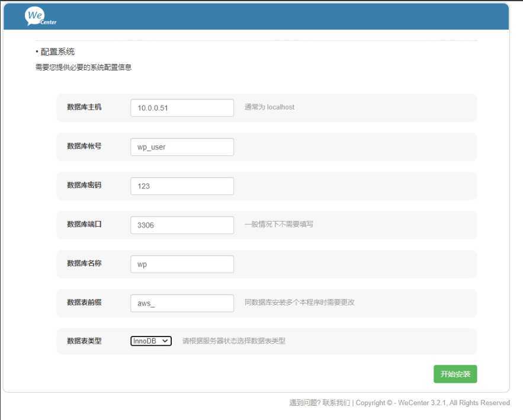The height and width of the screenshot is (420, 523).
Task: Select the '配置系统' heading text
Action: (x=57, y=52)
